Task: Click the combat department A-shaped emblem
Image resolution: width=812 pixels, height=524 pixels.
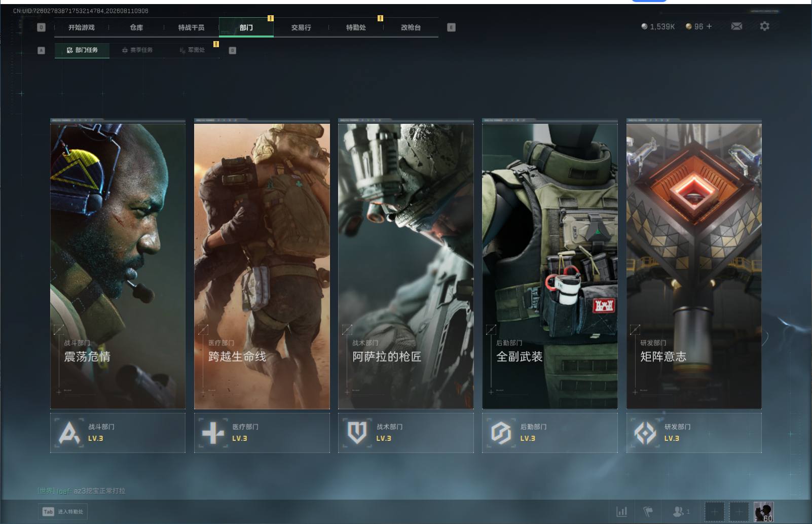Action: click(x=69, y=433)
